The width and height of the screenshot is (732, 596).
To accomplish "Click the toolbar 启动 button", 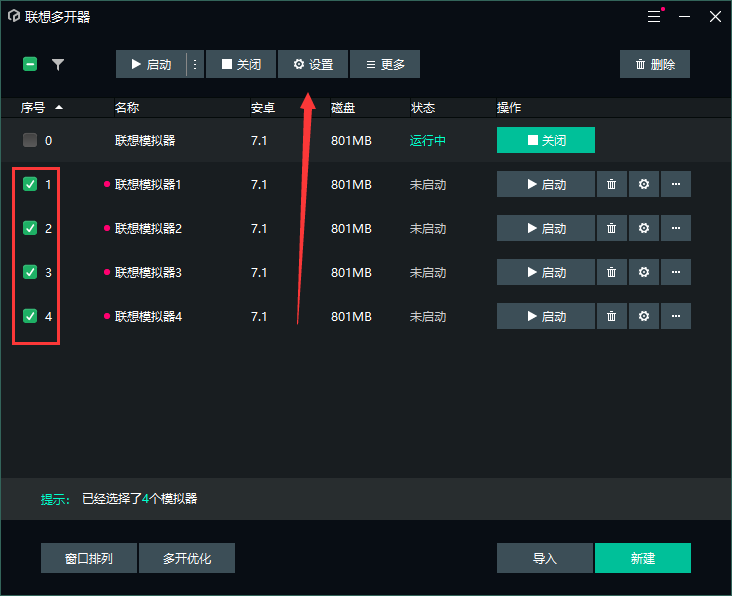I will 151,64.
